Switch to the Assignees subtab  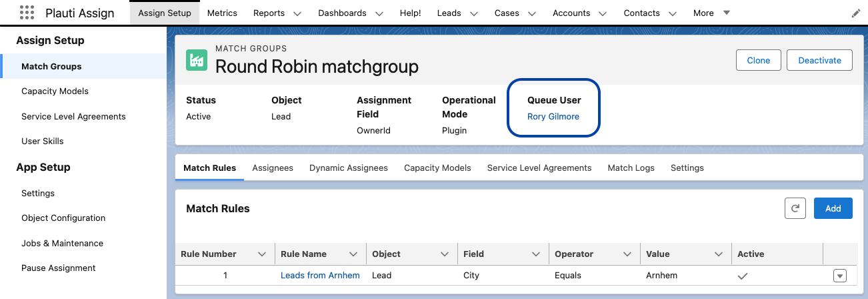[273, 168]
